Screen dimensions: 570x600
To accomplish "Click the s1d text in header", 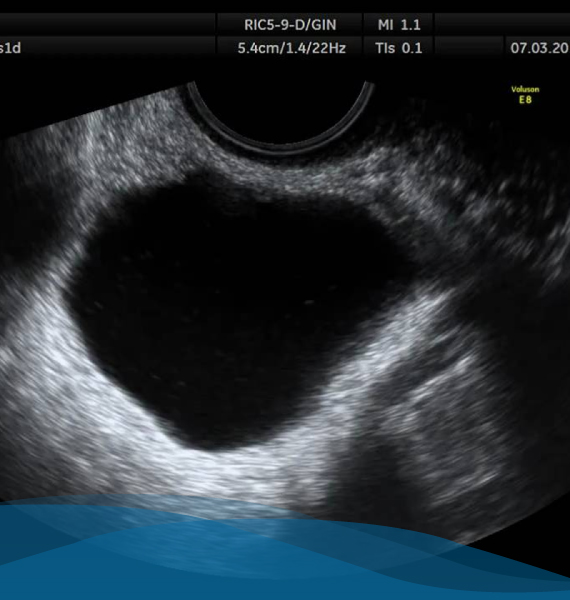I will click(x=10, y=48).
